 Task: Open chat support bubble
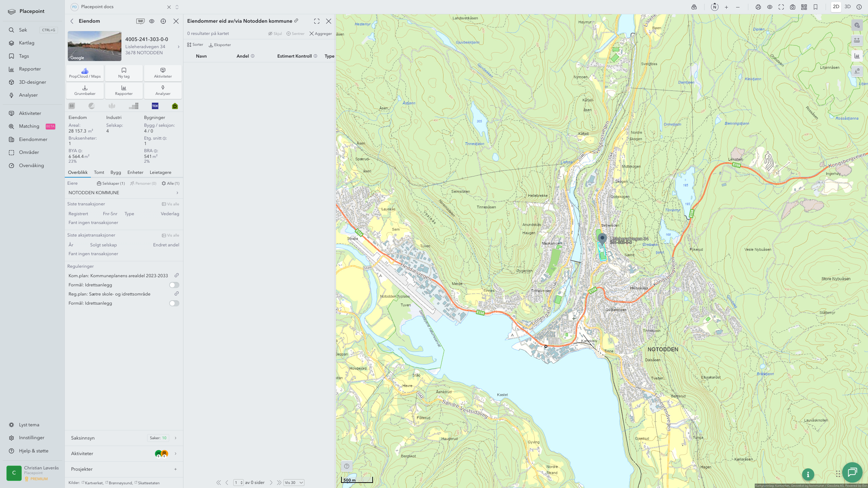click(x=852, y=472)
